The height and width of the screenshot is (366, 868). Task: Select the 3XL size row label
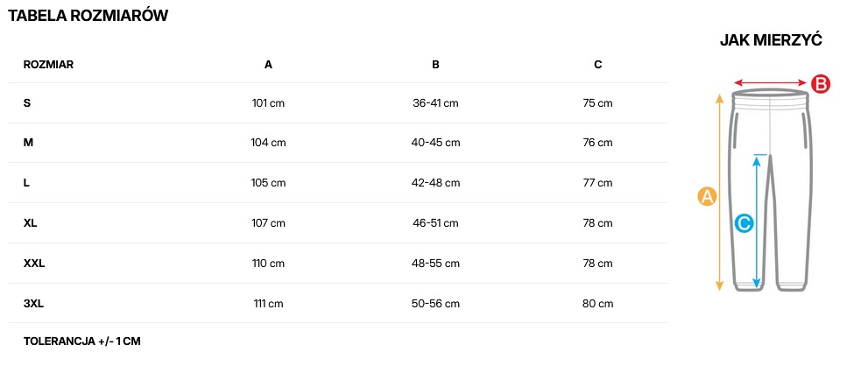click(x=33, y=304)
